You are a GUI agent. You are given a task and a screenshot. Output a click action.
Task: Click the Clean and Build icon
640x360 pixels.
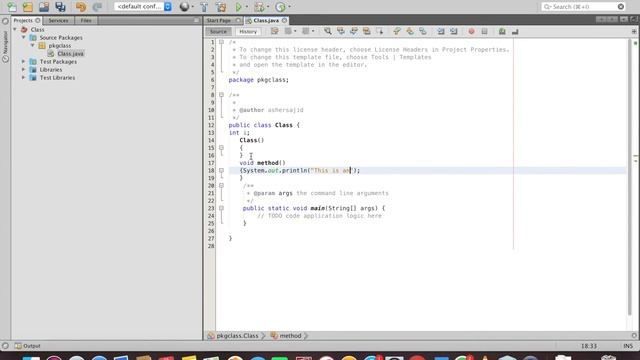click(x=221, y=7)
